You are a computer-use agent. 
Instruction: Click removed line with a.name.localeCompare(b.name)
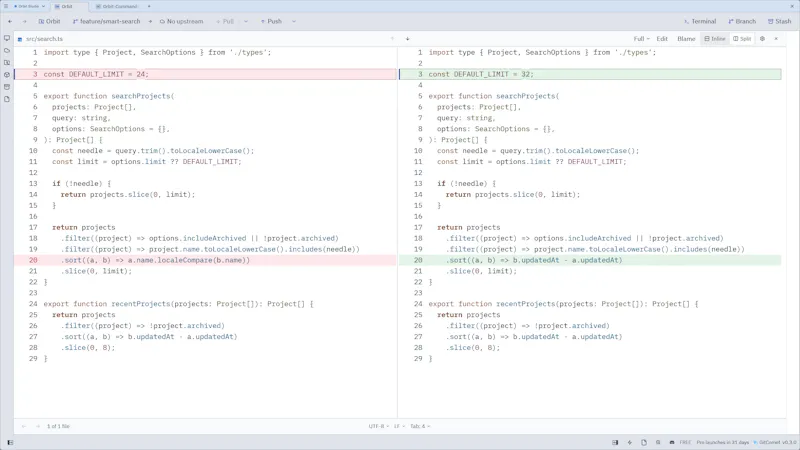205,260
